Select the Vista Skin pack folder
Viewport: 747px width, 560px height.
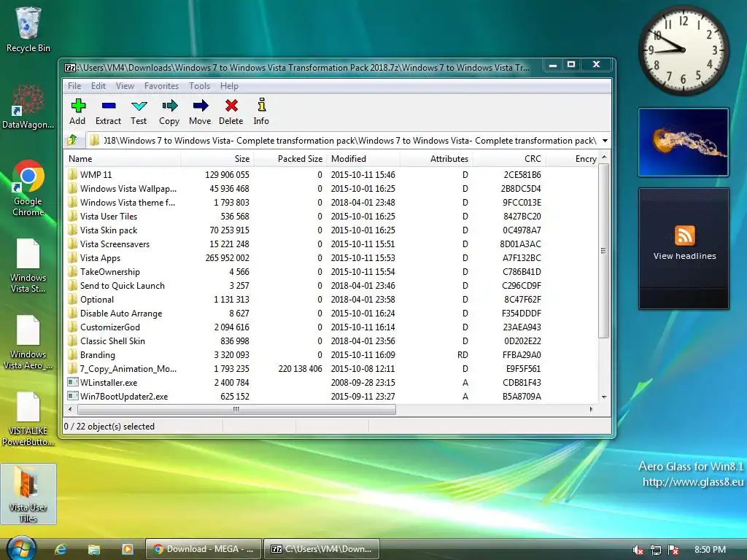(330, 230)
